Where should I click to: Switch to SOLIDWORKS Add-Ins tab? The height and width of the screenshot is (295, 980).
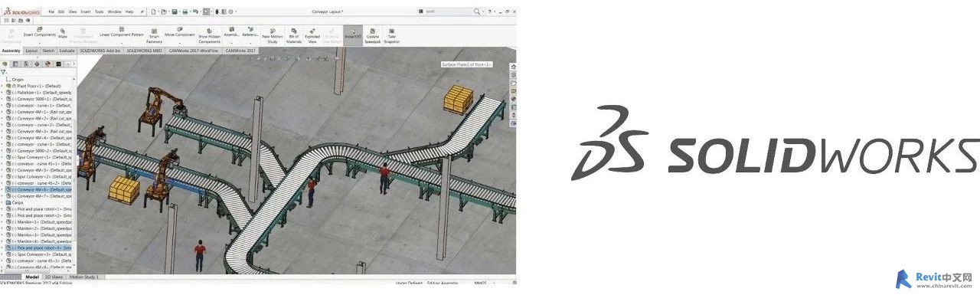[x=100, y=51]
